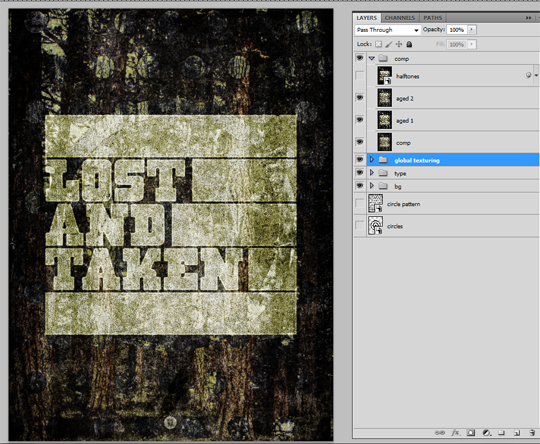The height and width of the screenshot is (444, 540).
Task: Select the inner comp layer thumbnail
Action: (x=385, y=142)
